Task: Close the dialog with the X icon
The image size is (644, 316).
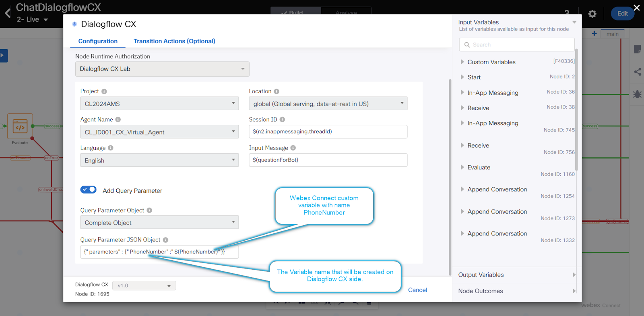Action: (x=637, y=8)
